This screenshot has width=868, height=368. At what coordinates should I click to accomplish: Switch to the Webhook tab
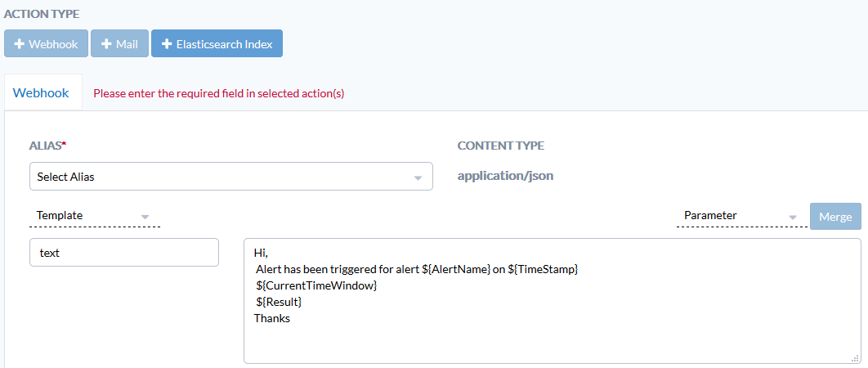pos(41,92)
